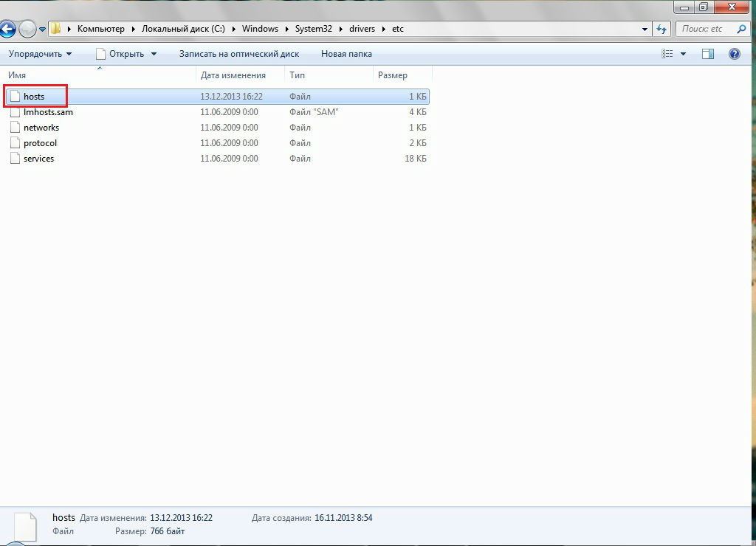Expand the breadcrumb arrow after drivers
The image size is (756, 546).
tap(383, 29)
